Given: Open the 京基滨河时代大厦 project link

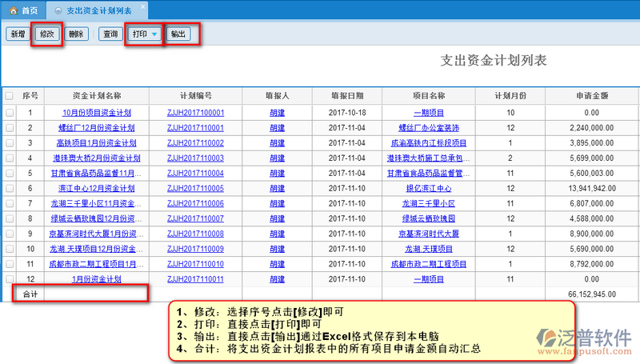Looking at the screenshot, I should pyautogui.click(x=429, y=234).
